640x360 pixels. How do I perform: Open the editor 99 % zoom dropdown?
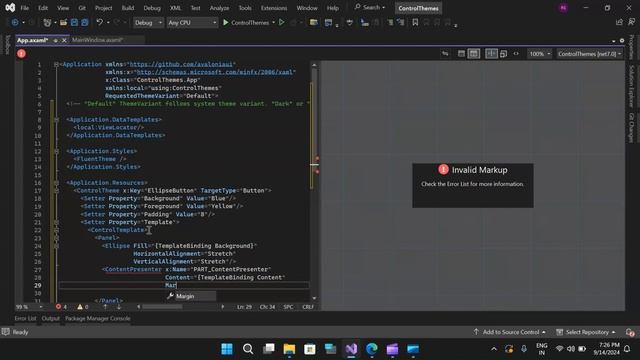29,307
